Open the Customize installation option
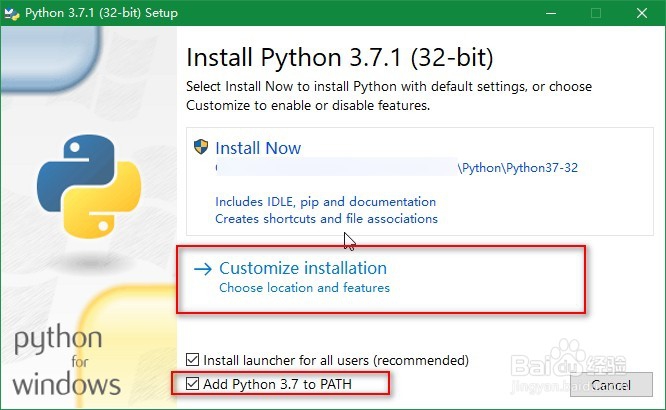666x410 pixels. pos(302,268)
